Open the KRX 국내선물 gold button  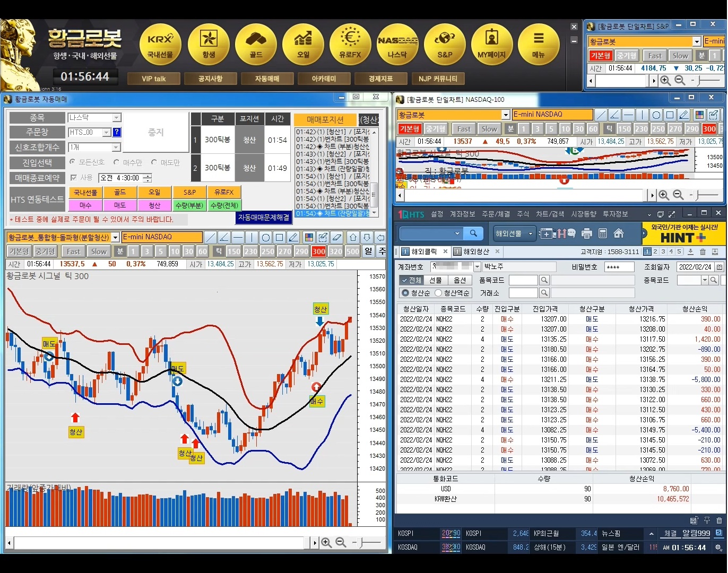(x=160, y=45)
